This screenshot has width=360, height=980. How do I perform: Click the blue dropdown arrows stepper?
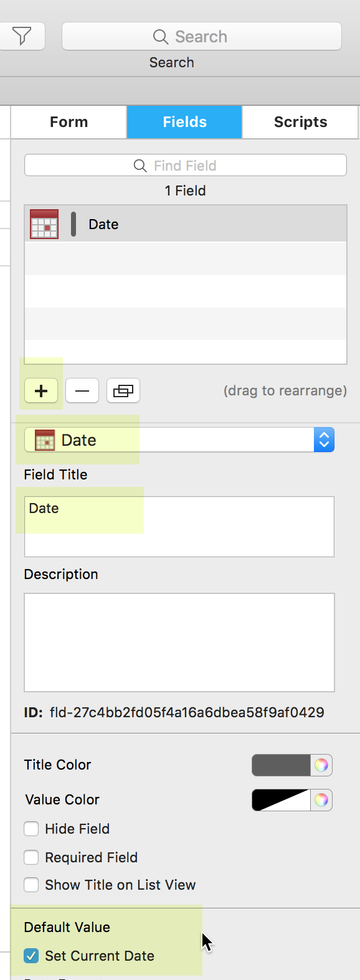(x=324, y=440)
